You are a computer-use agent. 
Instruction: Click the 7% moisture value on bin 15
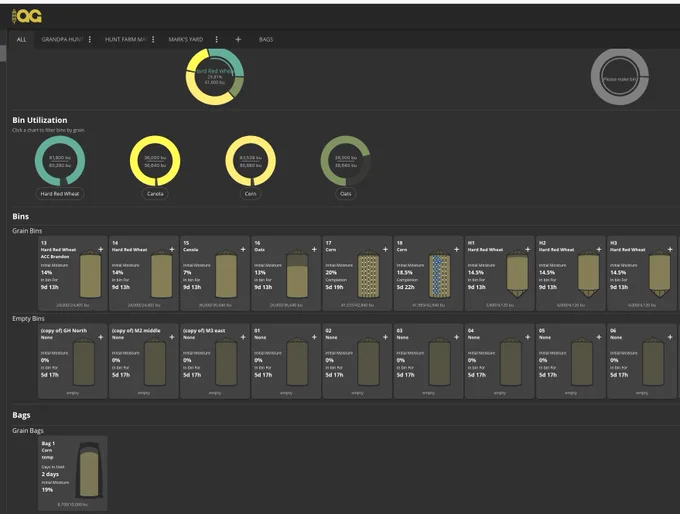pyautogui.click(x=187, y=273)
